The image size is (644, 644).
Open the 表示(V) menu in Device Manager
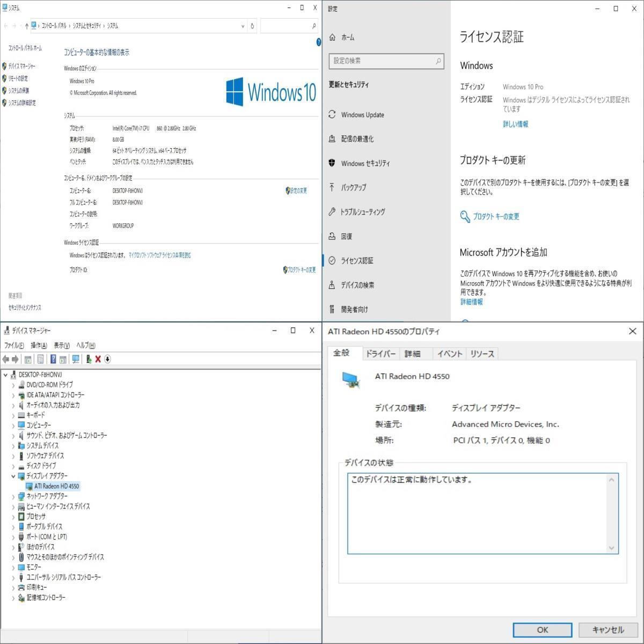point(62,345)
